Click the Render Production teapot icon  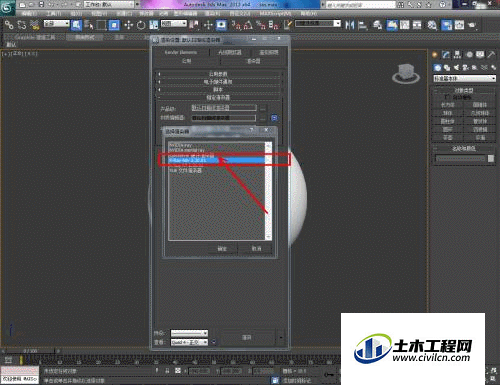click(x=472, y=25)
